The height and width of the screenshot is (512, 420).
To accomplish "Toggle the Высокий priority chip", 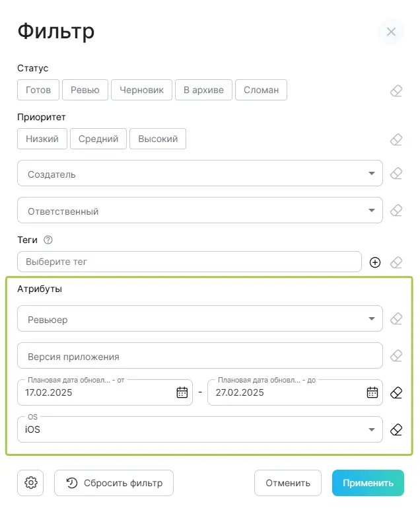I will pyautogui.click(x=158, y=139).
